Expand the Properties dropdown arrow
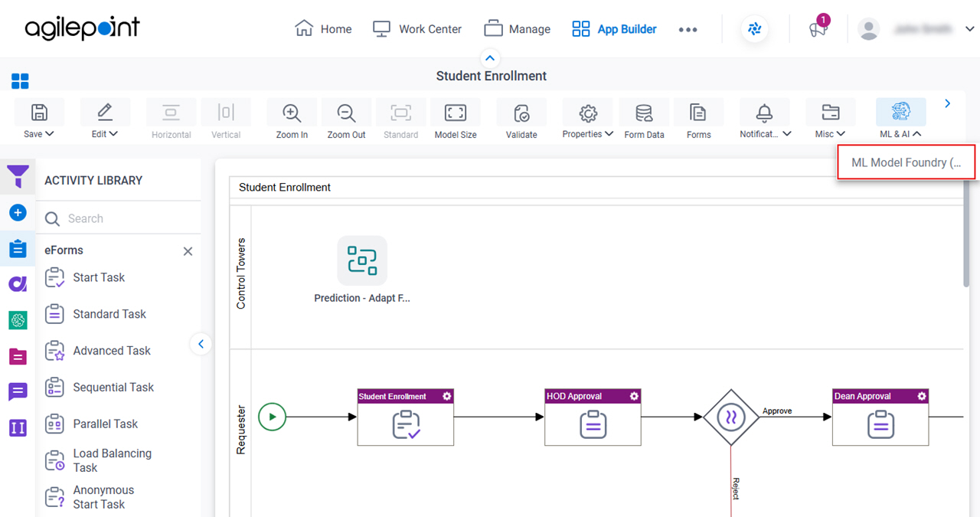980x517 pixels. coord(609,133)
